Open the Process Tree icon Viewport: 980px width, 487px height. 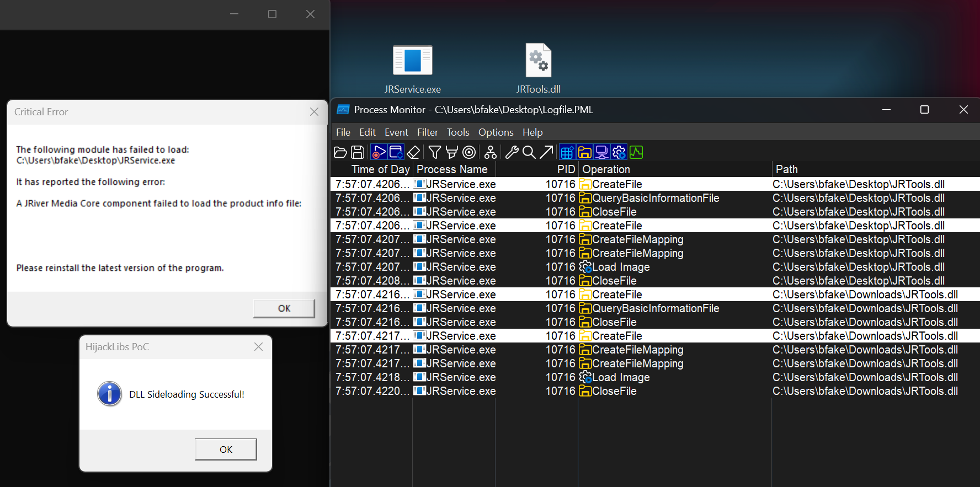(490, 152)
